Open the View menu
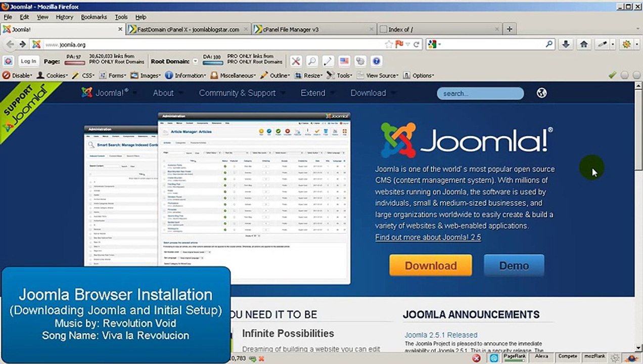The height and width of the screenshot is (364, 643). click(42, 17)
